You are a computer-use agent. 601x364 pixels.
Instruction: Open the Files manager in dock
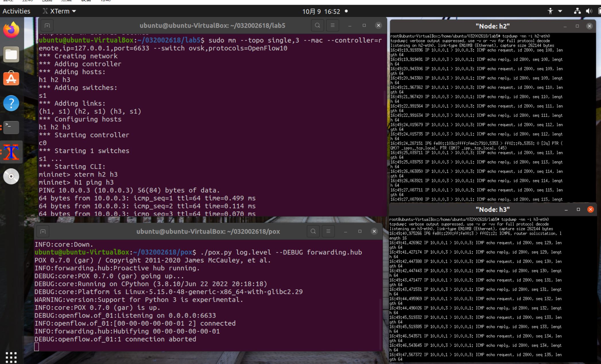(x=11, y=54)
